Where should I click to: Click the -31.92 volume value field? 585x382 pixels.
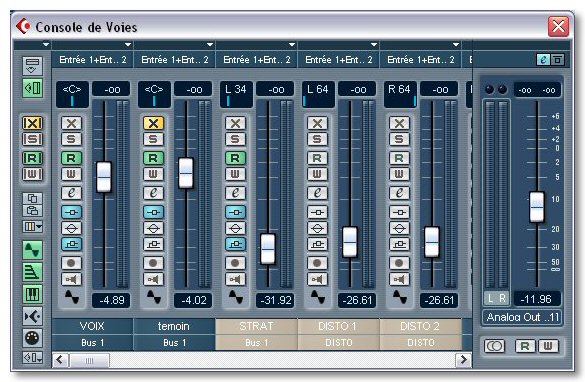click(275, 300)
